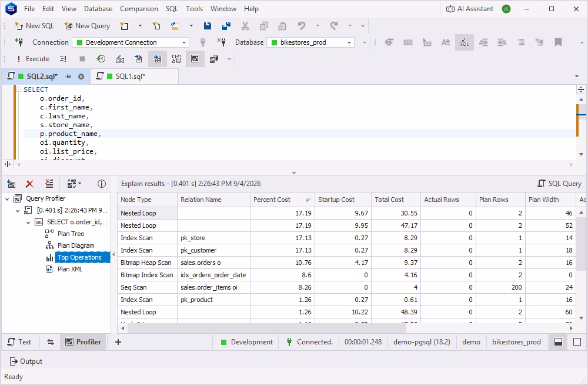Pin the SQL2.sql tab
588x385 pixels.
tap(68, 77)
